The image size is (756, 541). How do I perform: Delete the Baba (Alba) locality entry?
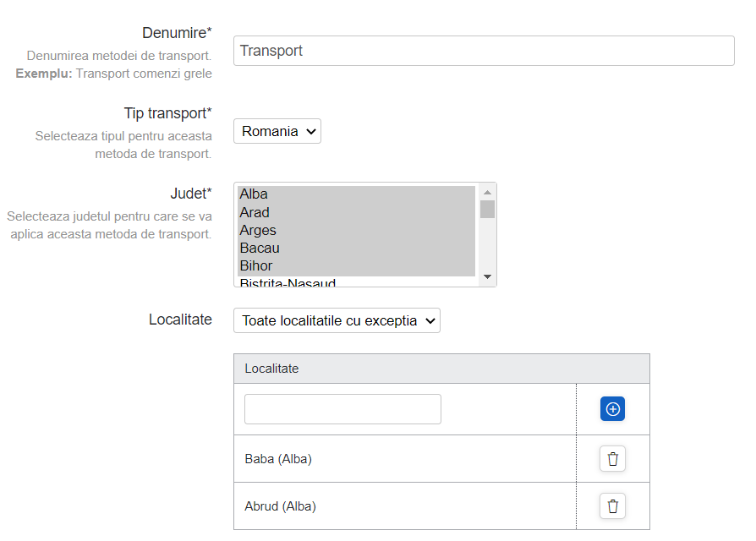[x=612, y=459]
